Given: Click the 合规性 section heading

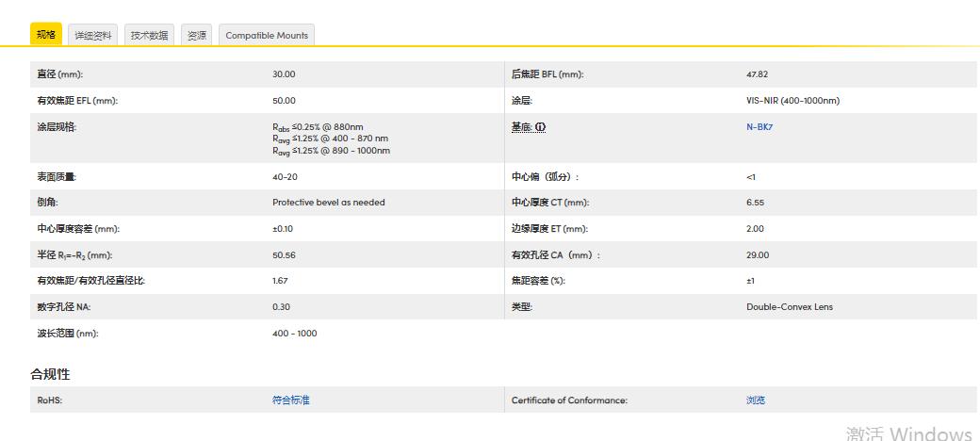Looking at the screenshot, I should [x=50, y=374].
